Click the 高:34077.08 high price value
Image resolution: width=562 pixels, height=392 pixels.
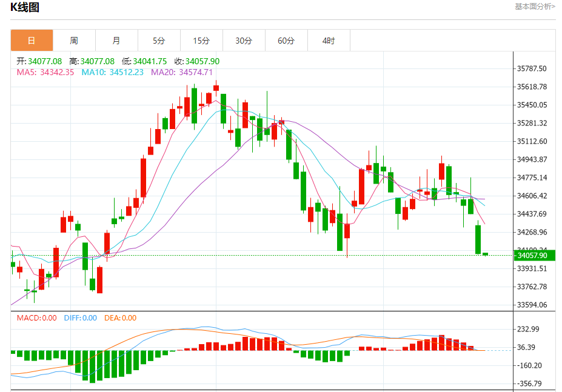pos(92,61)
